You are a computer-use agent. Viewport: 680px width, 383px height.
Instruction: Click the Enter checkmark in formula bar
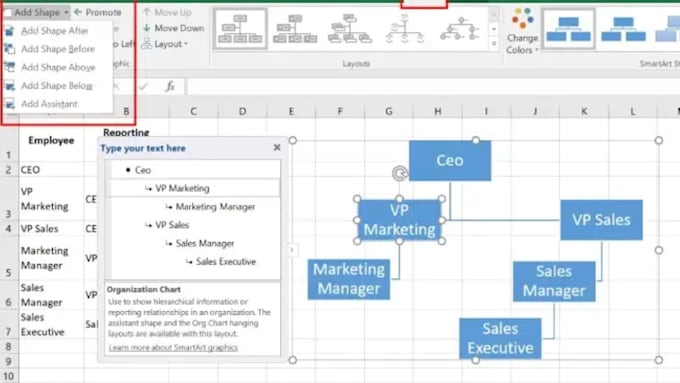tap(143, 86)
